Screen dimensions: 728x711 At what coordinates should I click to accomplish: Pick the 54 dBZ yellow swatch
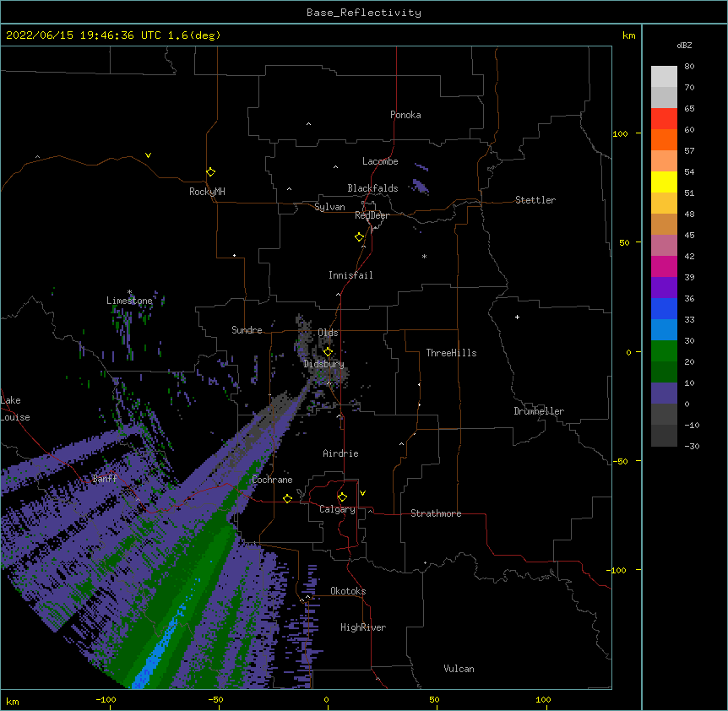tap(664, 182)
